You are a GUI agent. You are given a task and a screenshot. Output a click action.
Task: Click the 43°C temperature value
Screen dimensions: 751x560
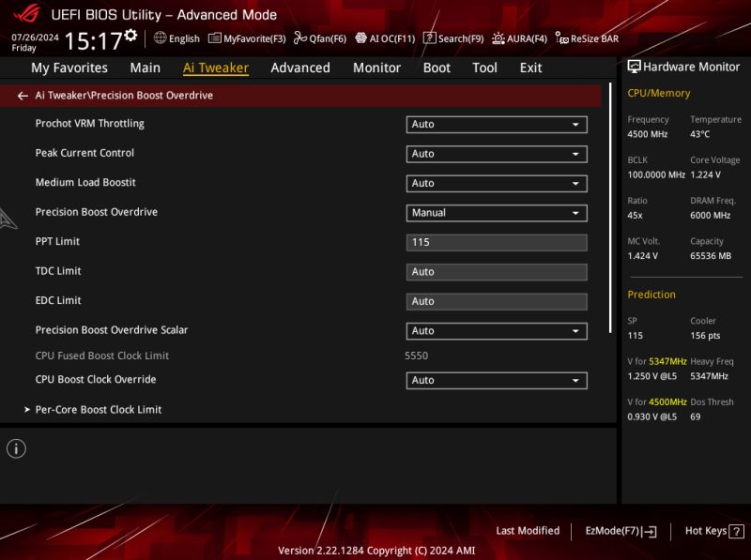tap(699, 134)
